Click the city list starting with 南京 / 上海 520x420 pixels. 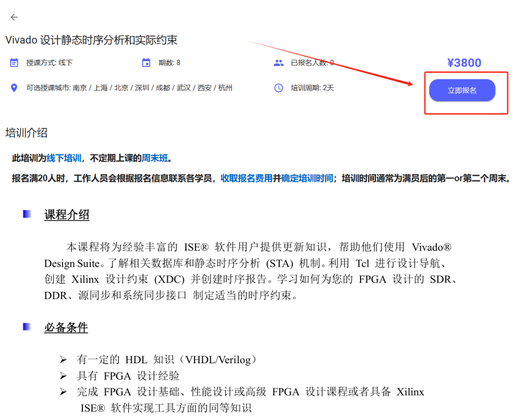[x=152, y=88]
